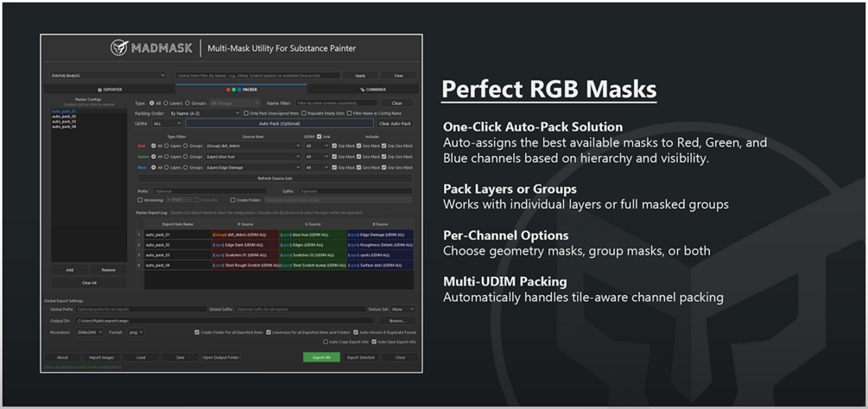Uncheck Grp Geo Mask in the Green row
Image resolution: width=868 pixels, height=409 pixels.
coord(383,156)
